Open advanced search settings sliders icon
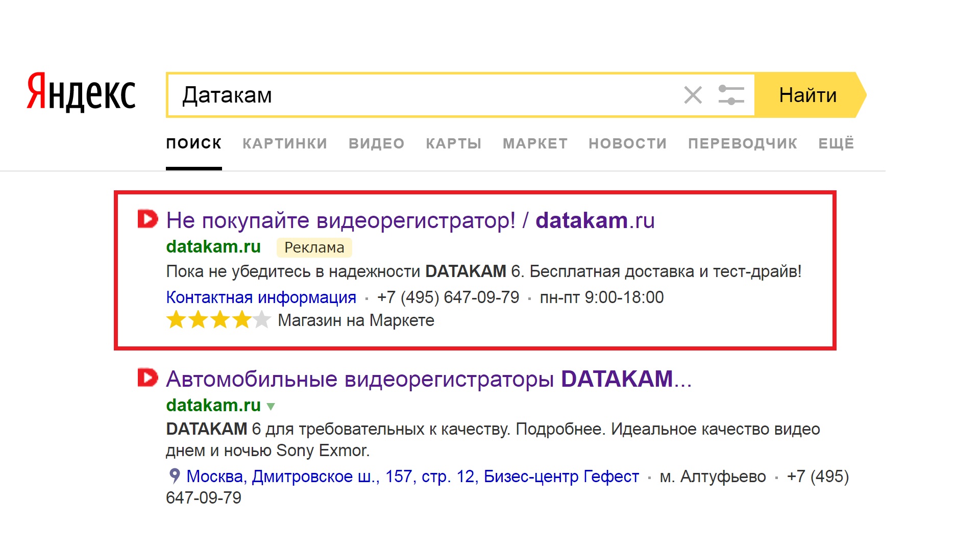Image resolution: width=980 pixels, height=551 pixels. point(731,95)
